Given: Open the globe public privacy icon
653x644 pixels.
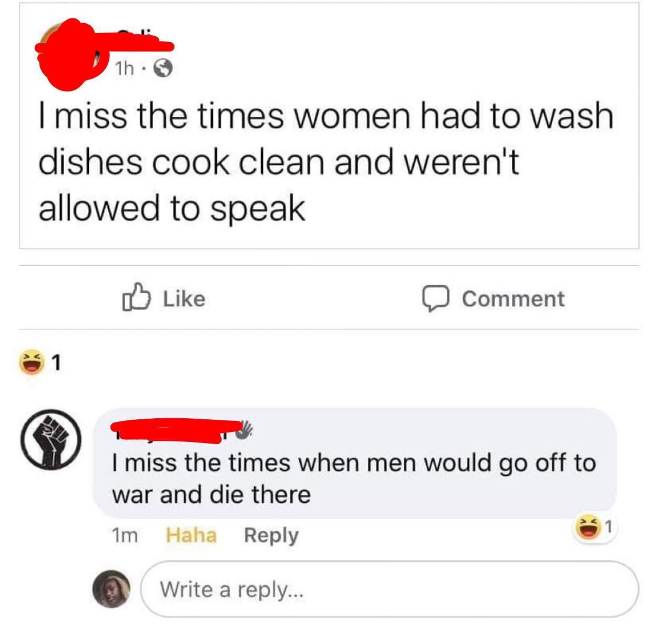Looking at the screenshot, I should pyautogui.click(x=162, y=68).
